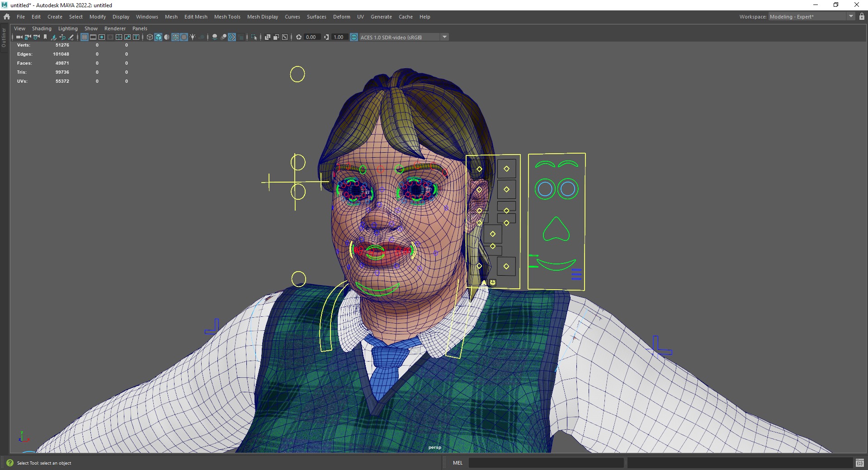Open Camera Attributes icon

click(36, 37)
